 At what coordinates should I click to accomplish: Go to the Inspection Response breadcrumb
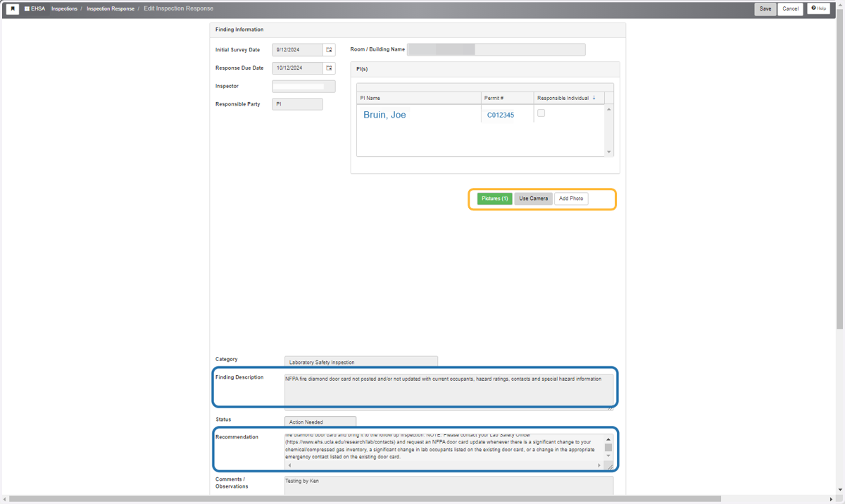111,9
